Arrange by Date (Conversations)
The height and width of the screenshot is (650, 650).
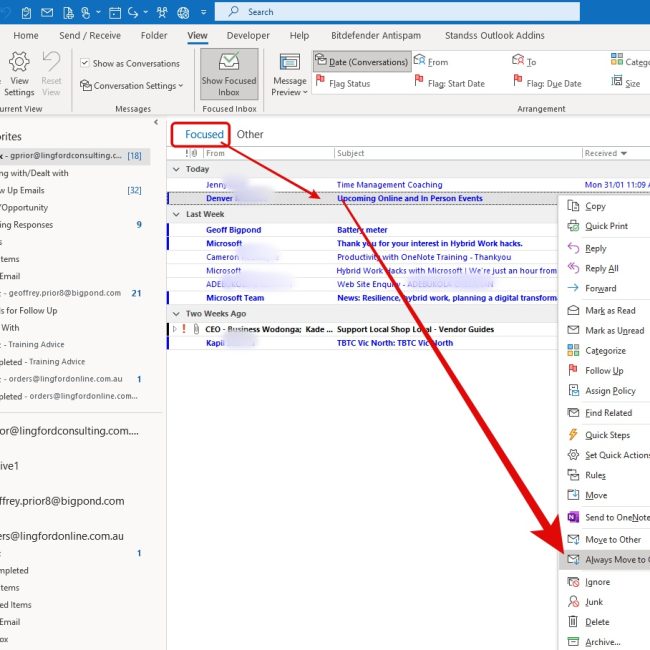tap(362, 61)
